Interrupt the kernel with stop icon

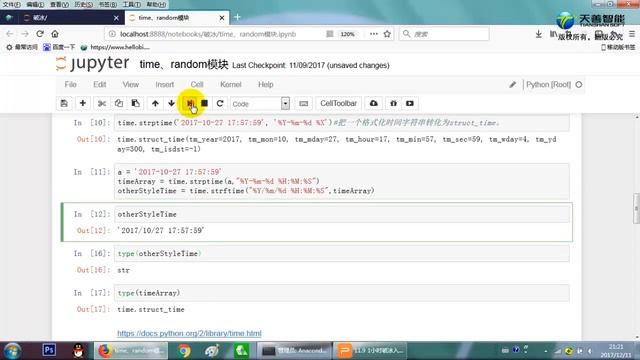click(204, 104)
